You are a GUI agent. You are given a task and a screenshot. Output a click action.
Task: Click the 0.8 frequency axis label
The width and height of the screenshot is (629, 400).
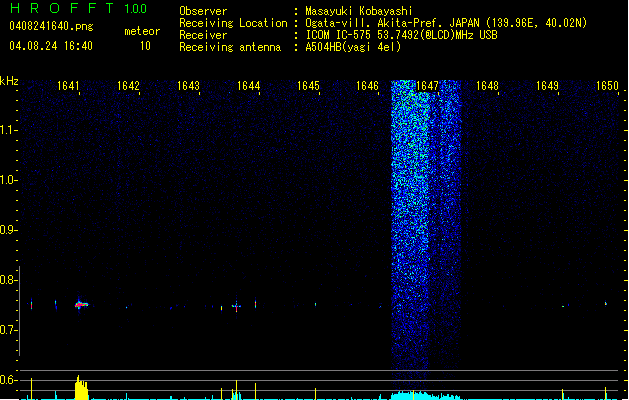7,280
